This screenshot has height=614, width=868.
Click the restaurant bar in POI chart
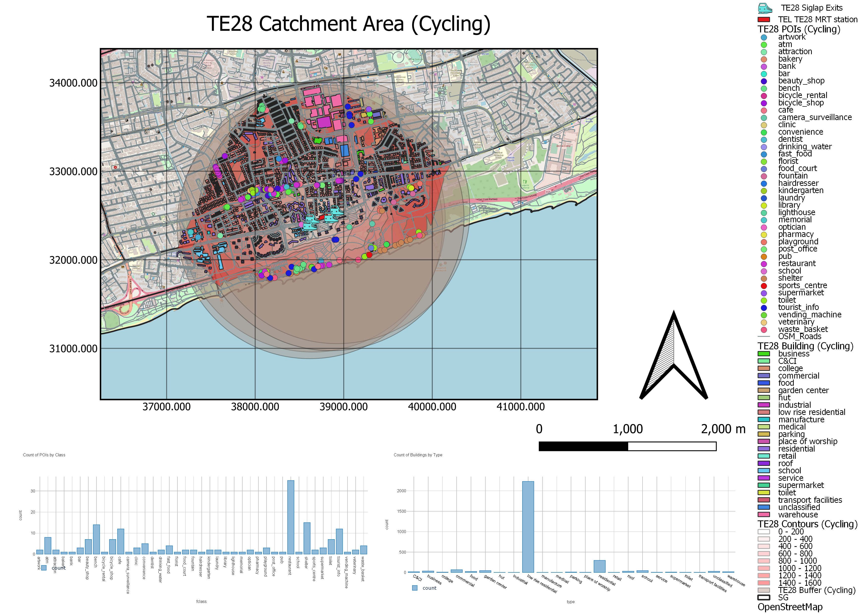(x=291, y=517)
